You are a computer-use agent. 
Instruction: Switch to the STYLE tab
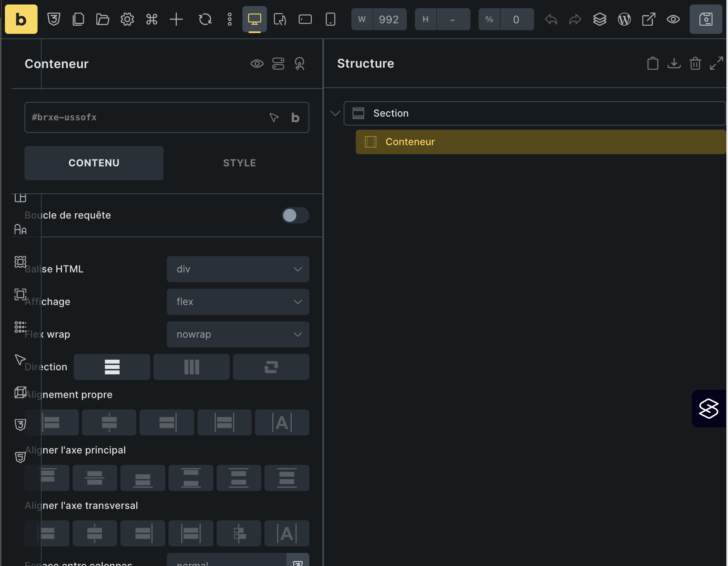coord(240,163)
